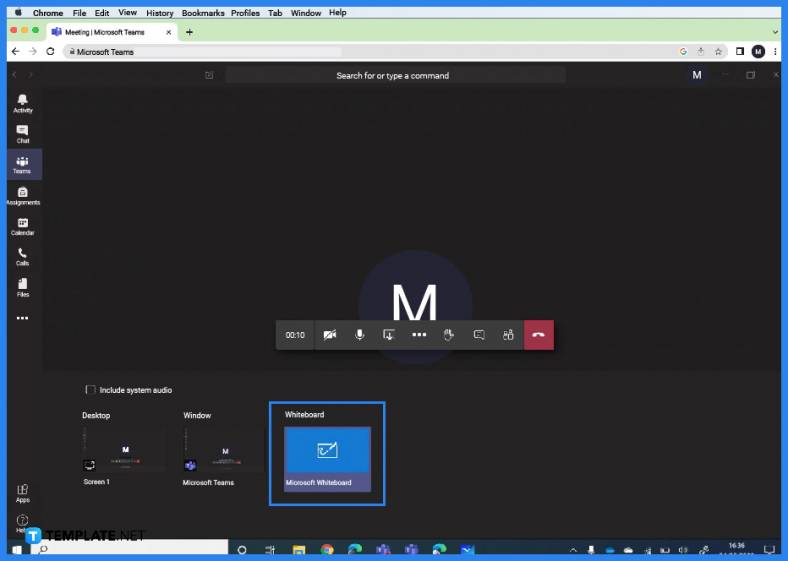Screen dimensions: 788x561
Task: Open Google Chrome from Windows taskbar
Action: [327, 550]
